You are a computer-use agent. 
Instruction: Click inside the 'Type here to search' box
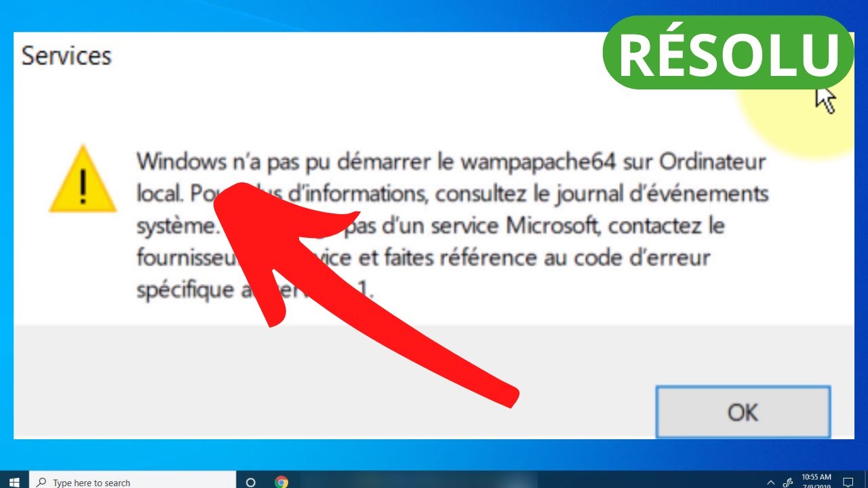pos(131,482)
